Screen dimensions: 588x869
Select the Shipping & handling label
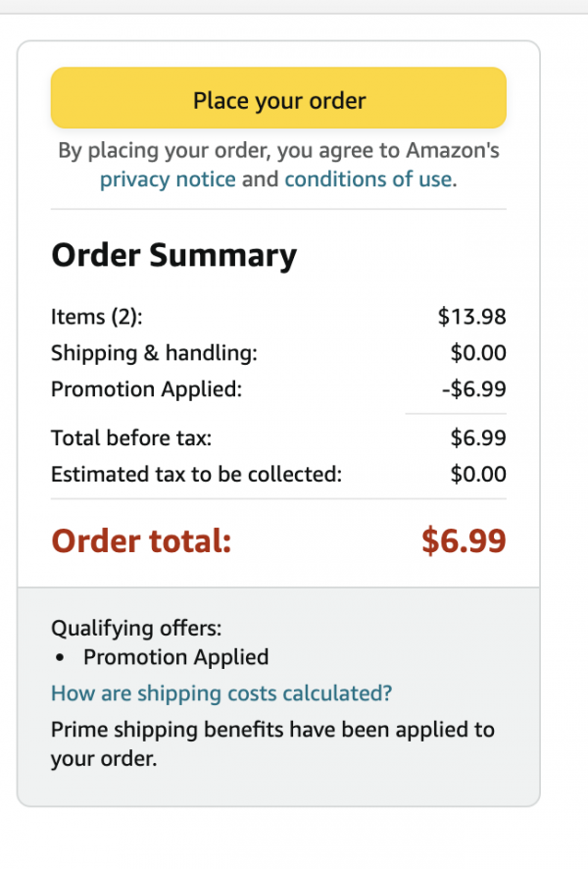click(155, 353)
